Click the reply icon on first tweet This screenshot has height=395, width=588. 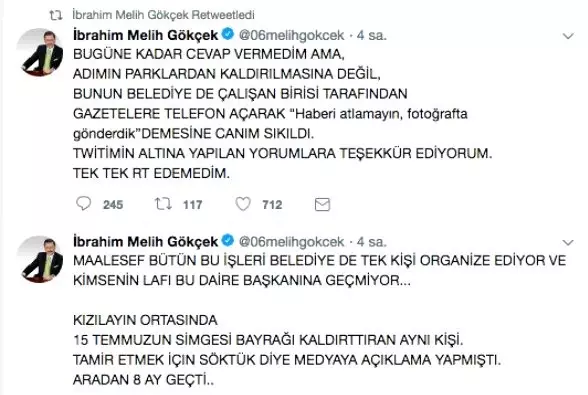83,204
